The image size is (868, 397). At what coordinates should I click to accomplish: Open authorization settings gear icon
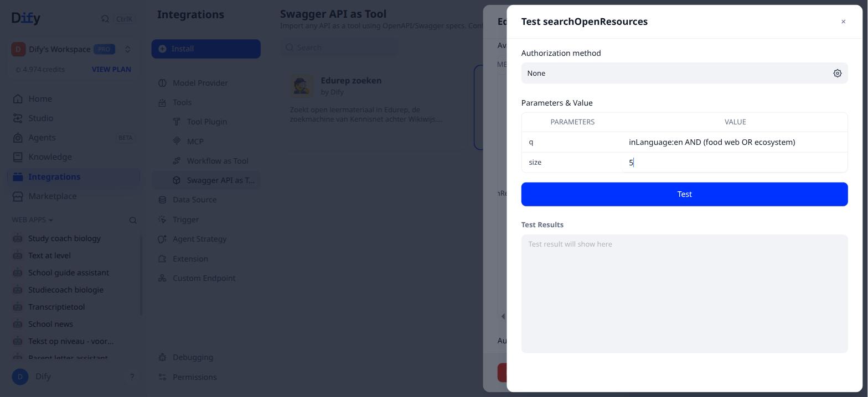pyautogui.click(x=837, y=73)
